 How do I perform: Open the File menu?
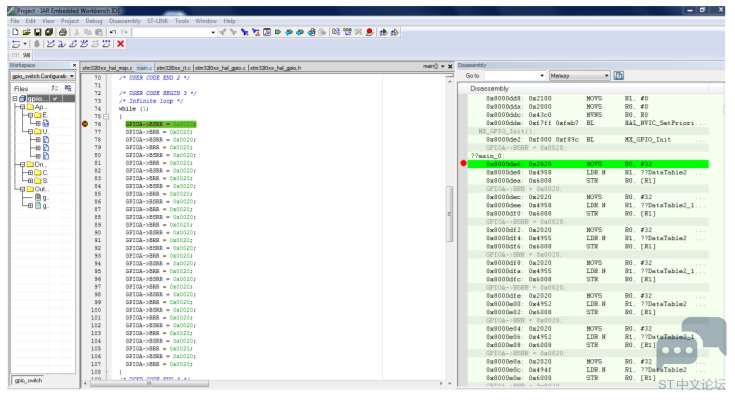[x=15, y=21]
